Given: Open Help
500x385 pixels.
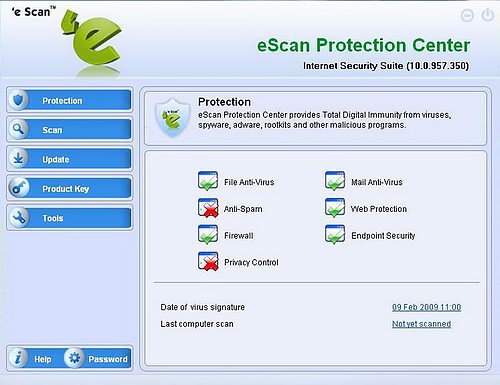Looking at the screenshot, I should (43, 359).
